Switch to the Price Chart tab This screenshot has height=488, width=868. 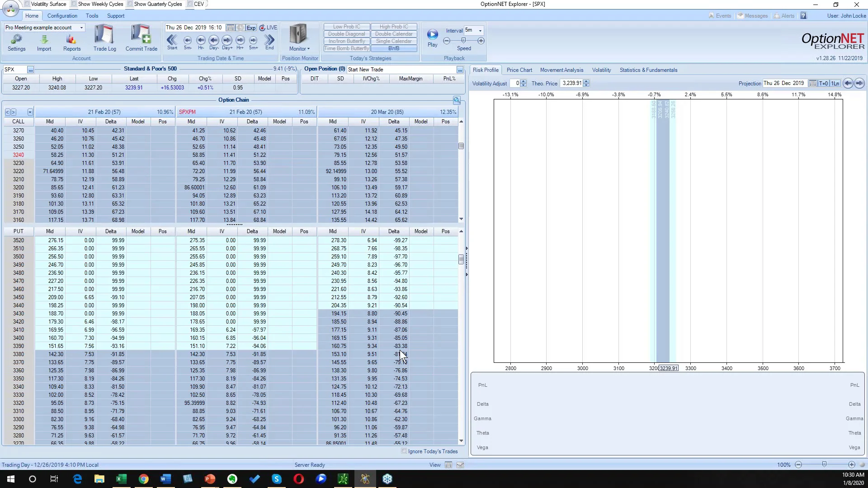click(x=519, y=70)
